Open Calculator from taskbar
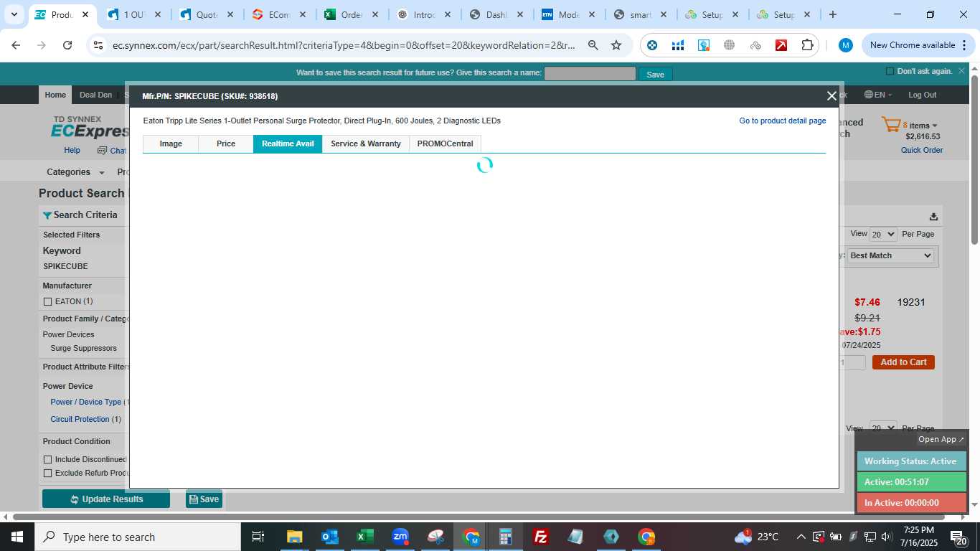This screenshot has height=551, width=980. click(506, 537)
